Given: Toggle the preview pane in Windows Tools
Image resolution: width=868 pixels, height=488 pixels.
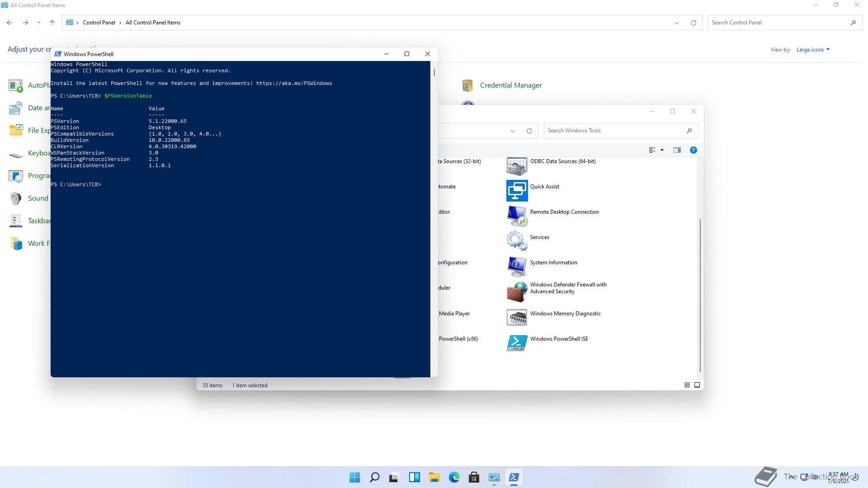Looking at the screenshot, I should pyautogui.click(x=677, y=150).
